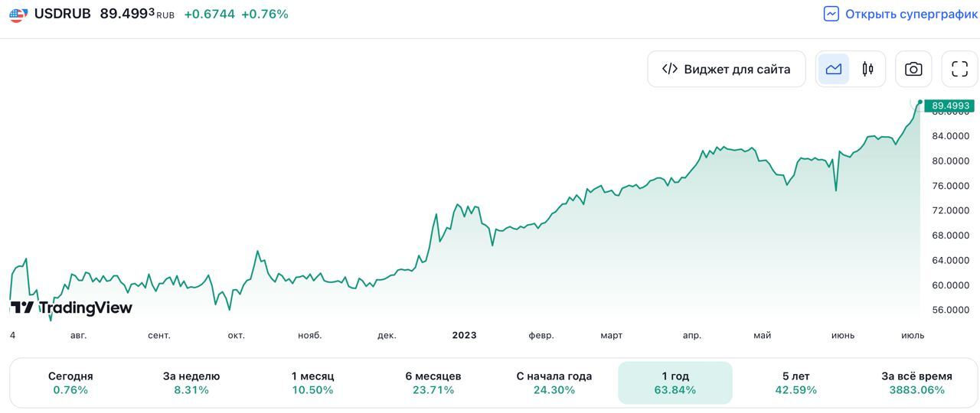
Task: Take a chart snapshot with camera icon
Action: click(913, 70)
